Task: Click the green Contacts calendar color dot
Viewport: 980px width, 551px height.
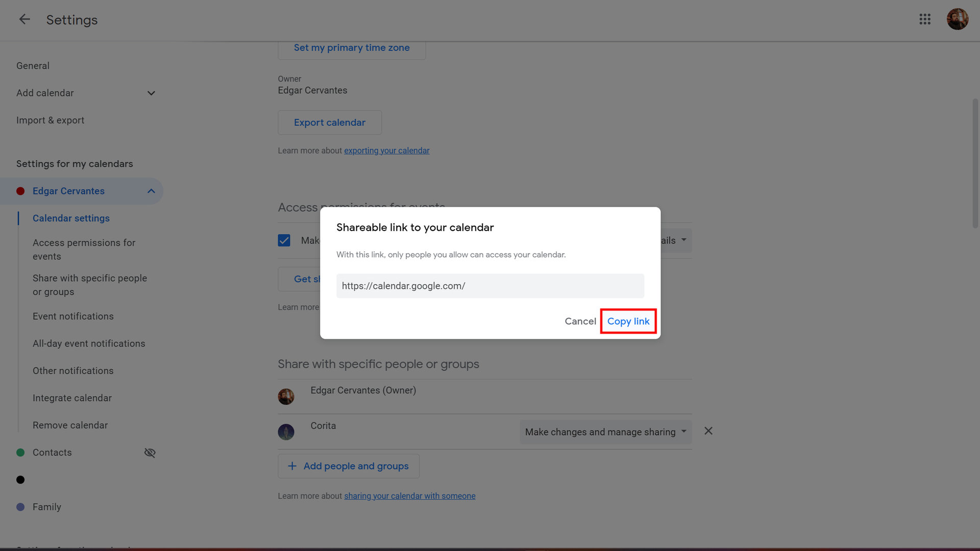Action: [20, 453]
